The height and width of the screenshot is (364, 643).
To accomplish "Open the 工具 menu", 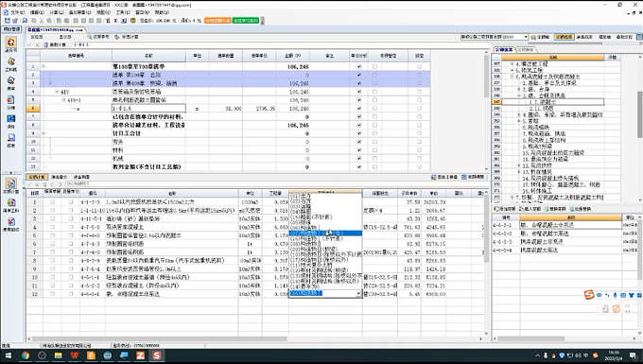I will point(122,12).
